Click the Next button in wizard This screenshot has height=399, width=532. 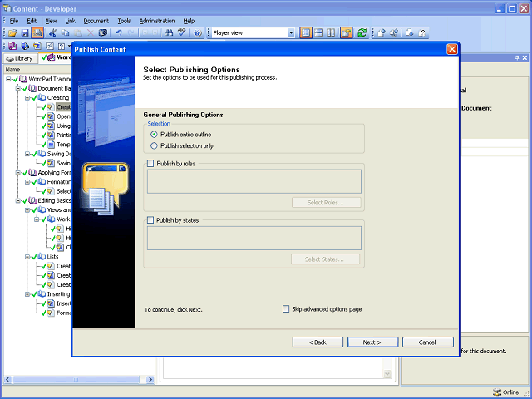pyautogui.click(x=372, y=342)
